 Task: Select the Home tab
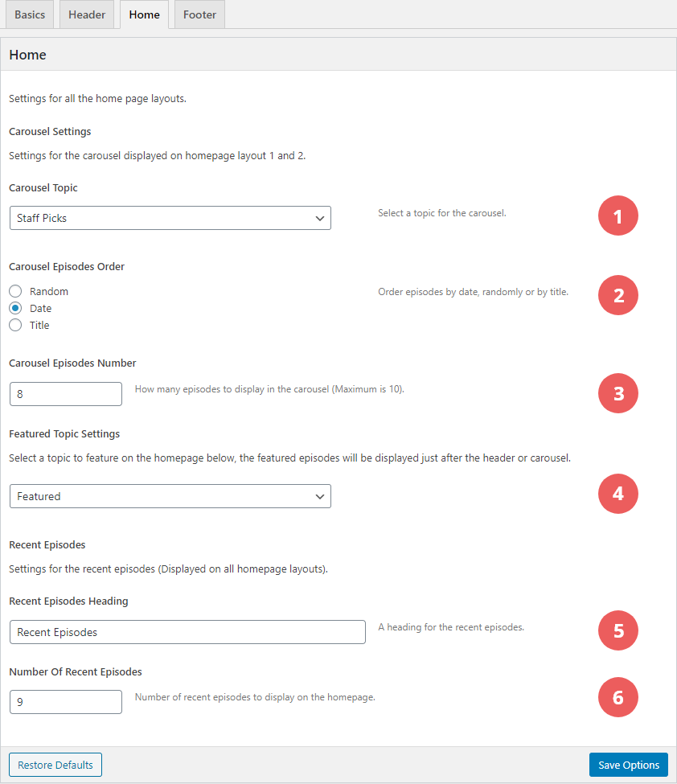click(144, 14)
